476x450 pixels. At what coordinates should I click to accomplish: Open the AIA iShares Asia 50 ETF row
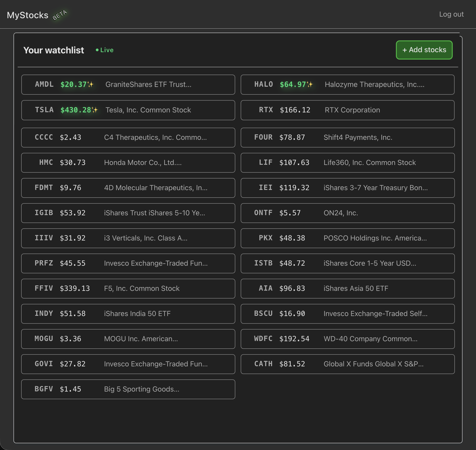point(348,289)
